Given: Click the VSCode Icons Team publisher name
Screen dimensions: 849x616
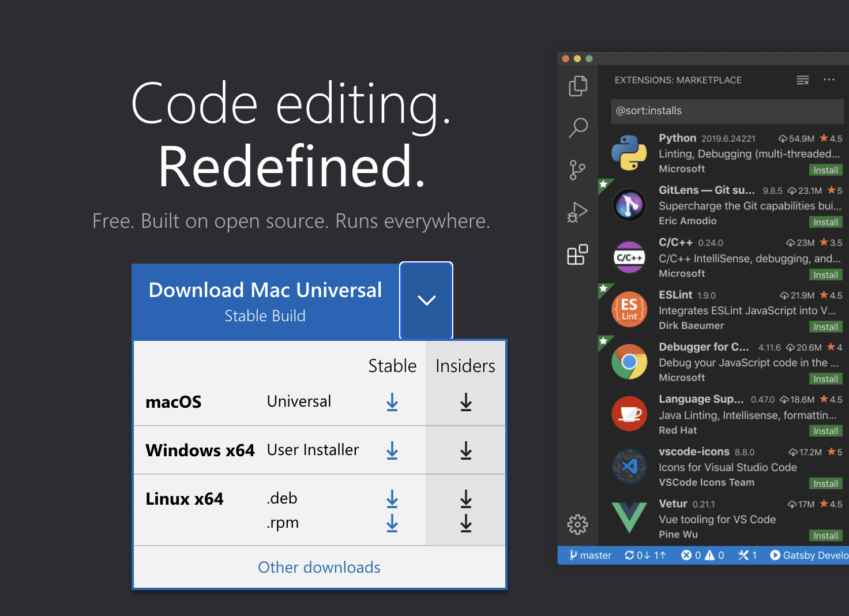Looking at the screenshot, I should coord(707,482).
